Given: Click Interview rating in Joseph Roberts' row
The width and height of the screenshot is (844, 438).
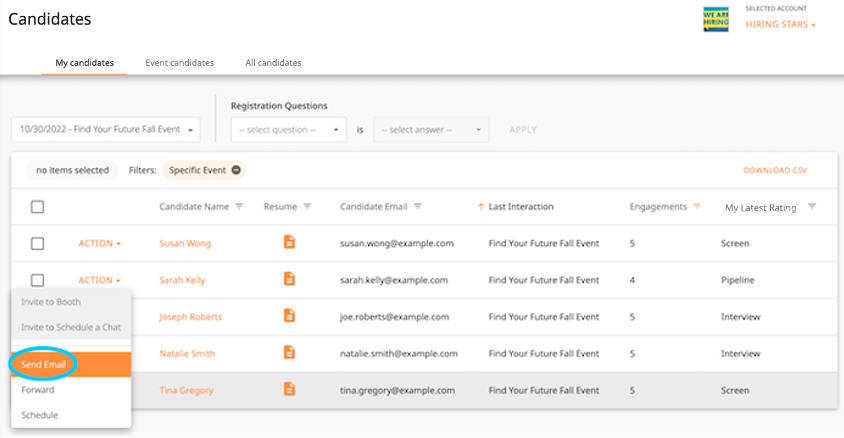Looking at the screenshot, I should coord(741,316).
